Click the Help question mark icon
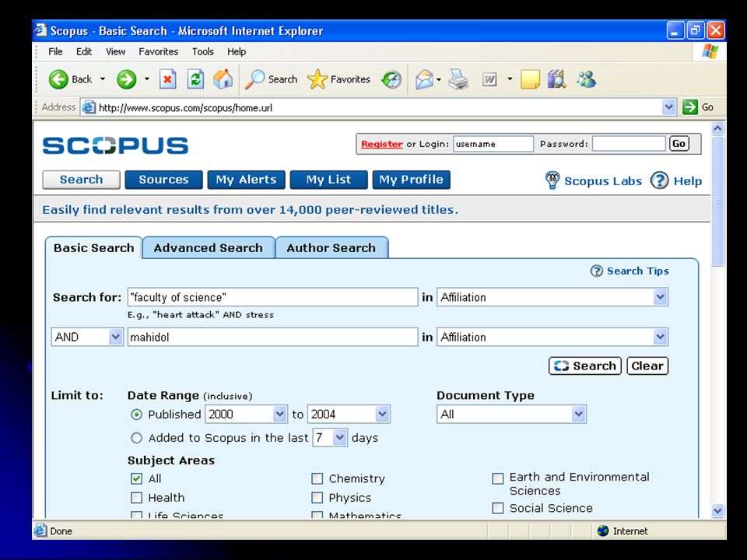Image resolution: width=747 pixels, height=560 pixels. coord(659,180)
